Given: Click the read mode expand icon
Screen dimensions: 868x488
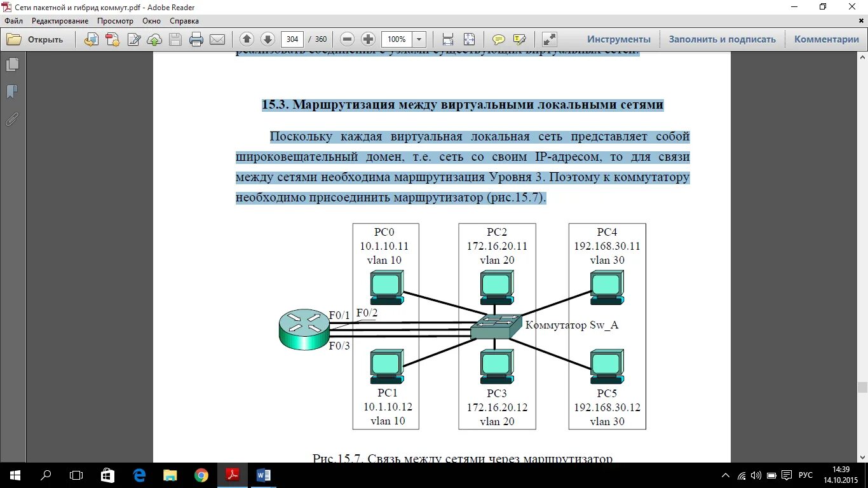Looking at the screenshot, I should 549,39.
